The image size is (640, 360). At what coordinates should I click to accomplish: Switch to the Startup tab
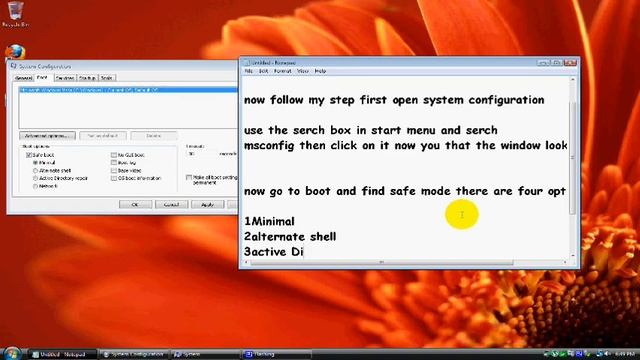click(x=87, y=78)
